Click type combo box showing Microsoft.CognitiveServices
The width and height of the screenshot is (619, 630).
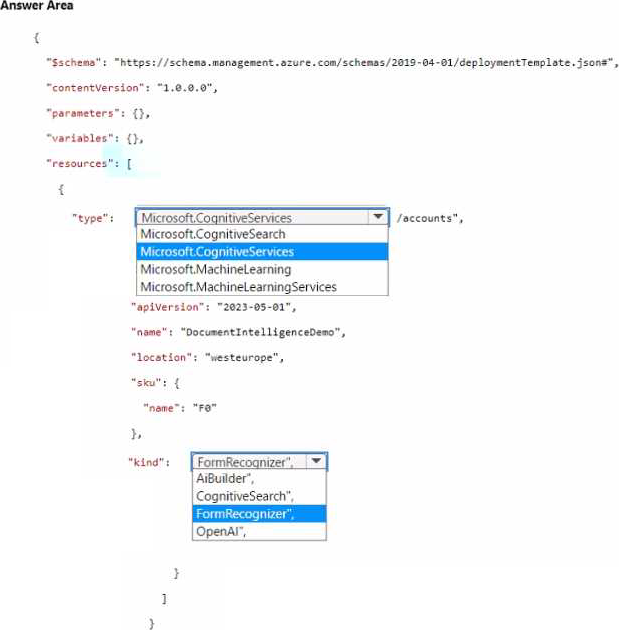pos(262,217)
